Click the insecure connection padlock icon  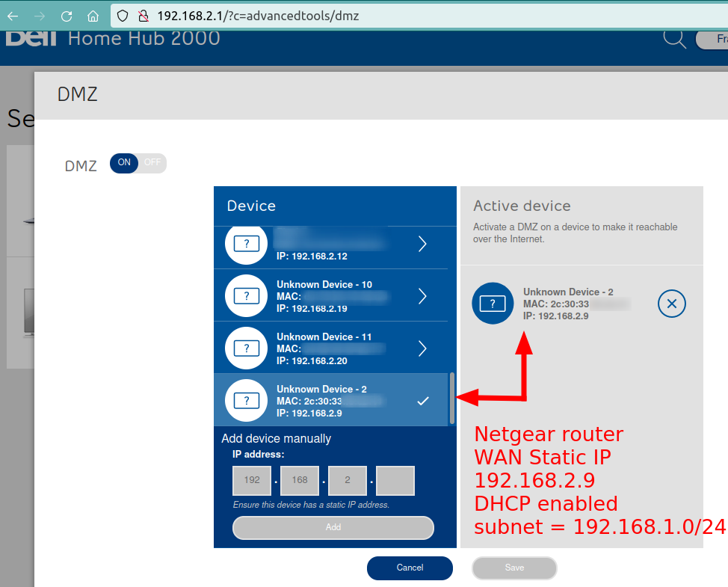(143, 16)
